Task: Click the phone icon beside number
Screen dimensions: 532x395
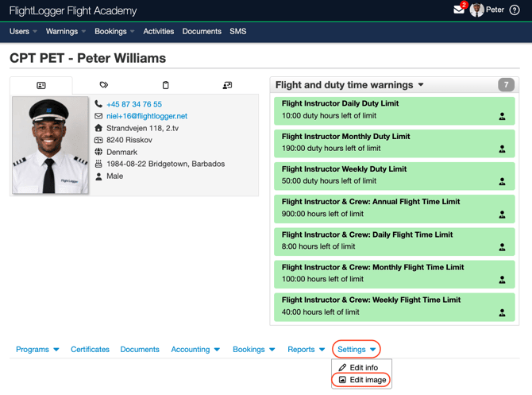Action: pos(98,103)
